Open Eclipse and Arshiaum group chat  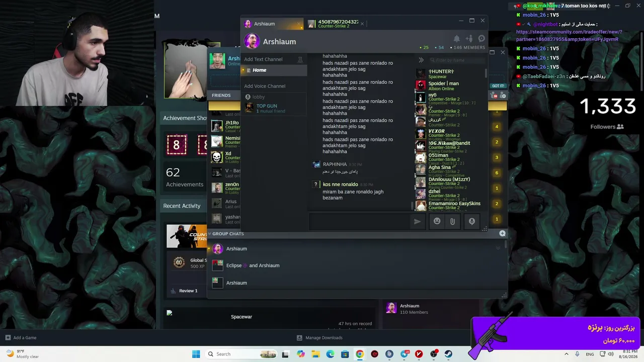click(253, 265)
